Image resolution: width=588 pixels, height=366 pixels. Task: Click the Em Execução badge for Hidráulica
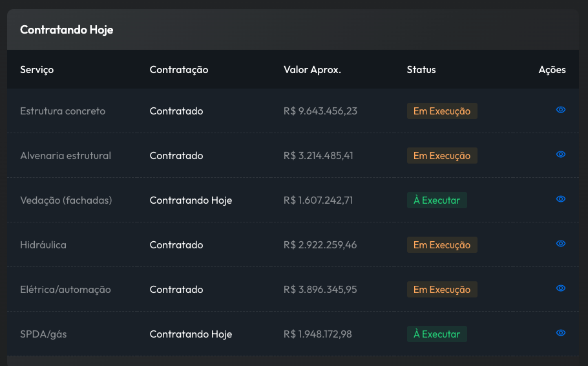pyautogui.click(x=442, y=245)
